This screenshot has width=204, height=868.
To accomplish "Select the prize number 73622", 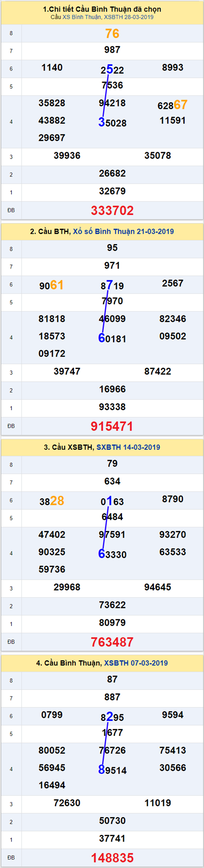I will (112, 605).
